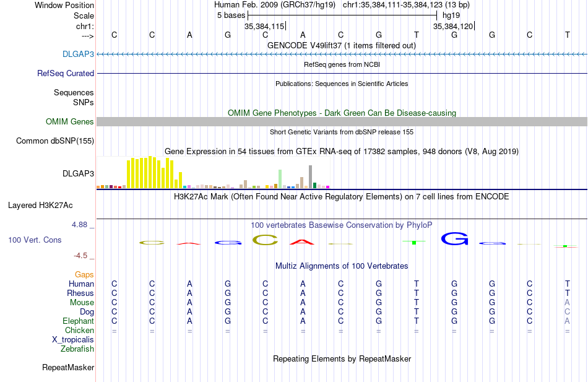
Task: Select the Rhesus species row label
Action: pos(80,293)
